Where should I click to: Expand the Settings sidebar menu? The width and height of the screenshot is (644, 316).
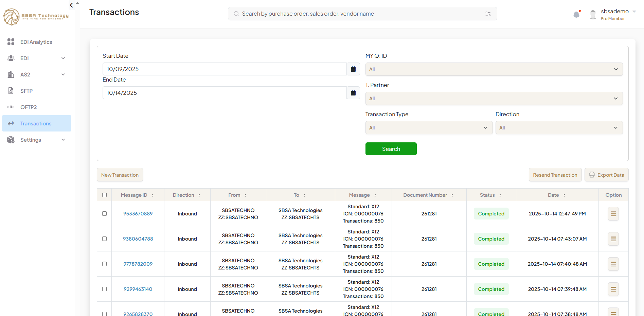(36, 140)
